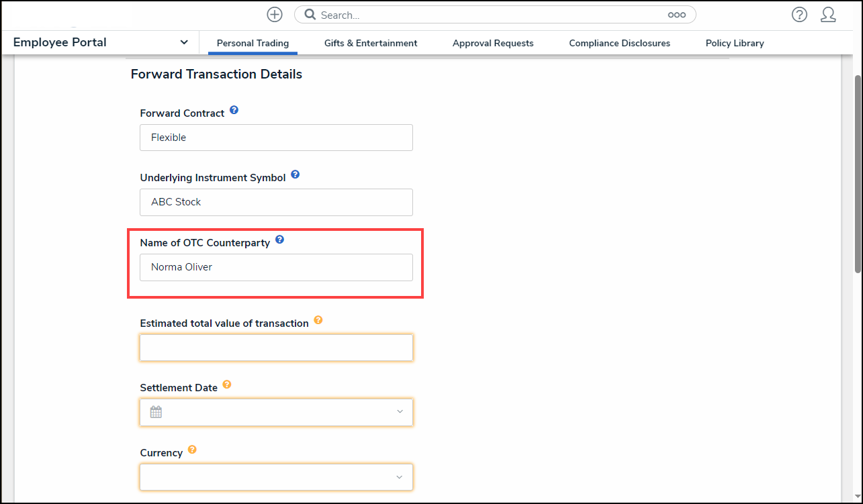Open the help question mark icon
The height and width of the screenshot is (504, 863).
[x=799, y=15]
